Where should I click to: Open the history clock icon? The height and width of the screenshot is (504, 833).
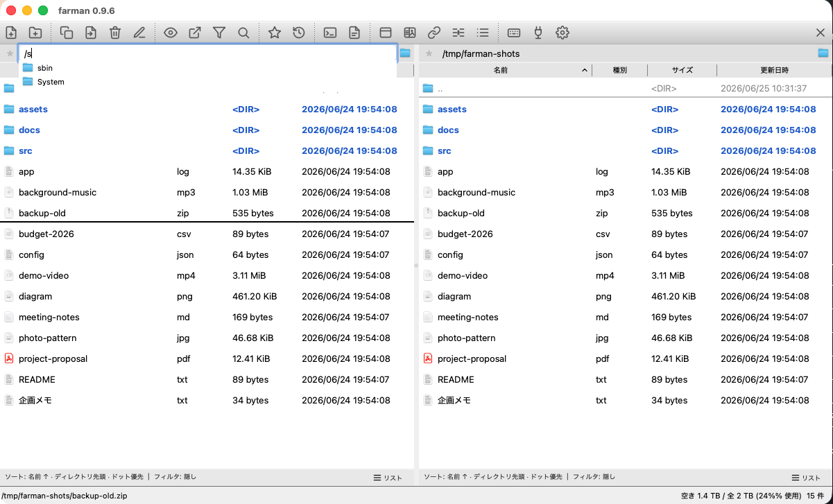coord(299,33)
